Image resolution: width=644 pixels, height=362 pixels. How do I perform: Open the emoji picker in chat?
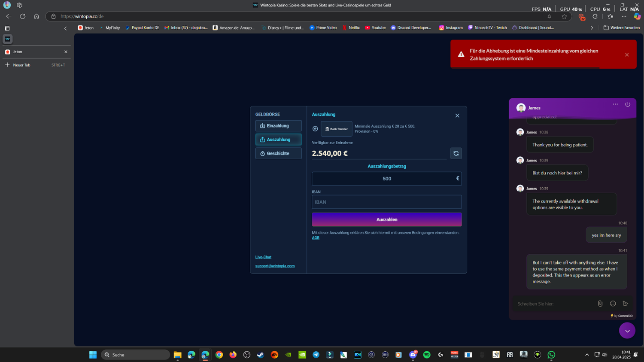(613, 304)
